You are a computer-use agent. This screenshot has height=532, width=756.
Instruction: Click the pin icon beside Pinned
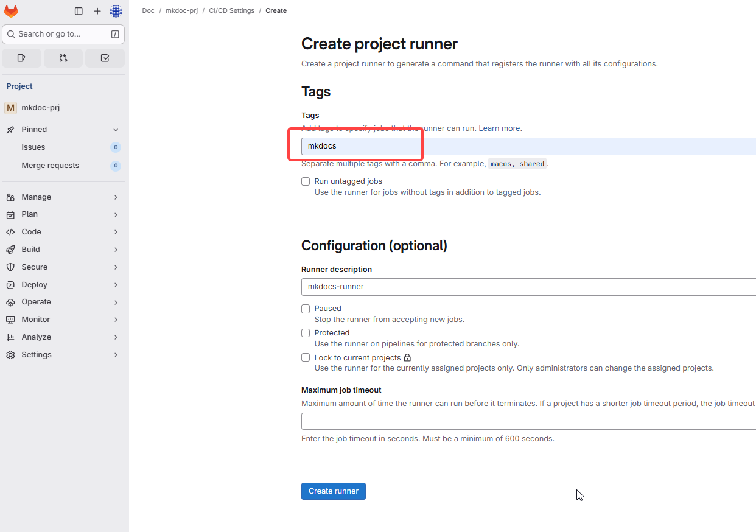pos(10,130)
